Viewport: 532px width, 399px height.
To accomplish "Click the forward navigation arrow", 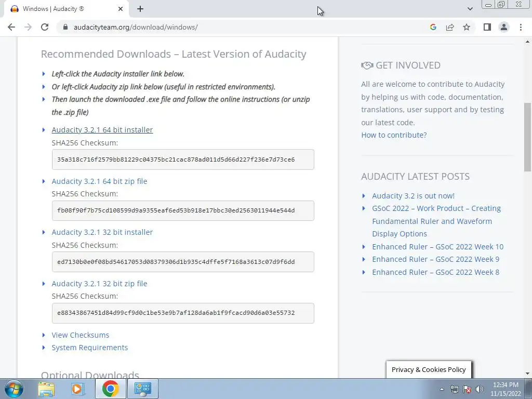I will (28, 27).
